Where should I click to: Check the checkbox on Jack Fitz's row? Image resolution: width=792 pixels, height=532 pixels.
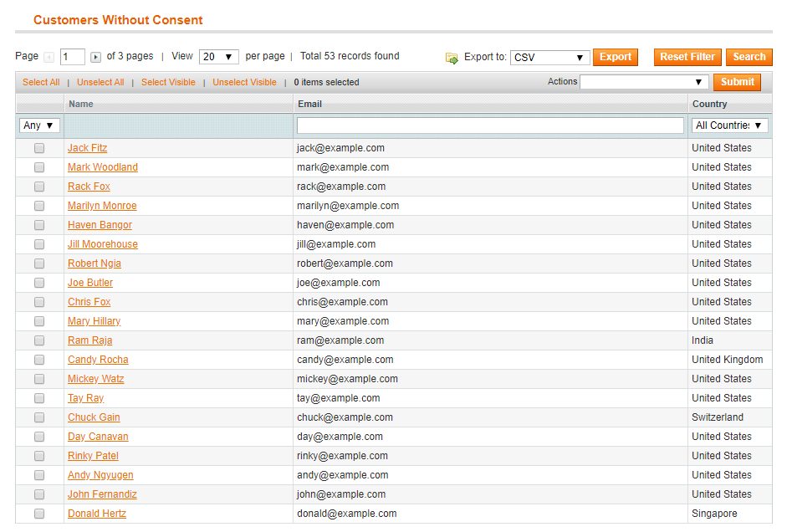[38, 147]
